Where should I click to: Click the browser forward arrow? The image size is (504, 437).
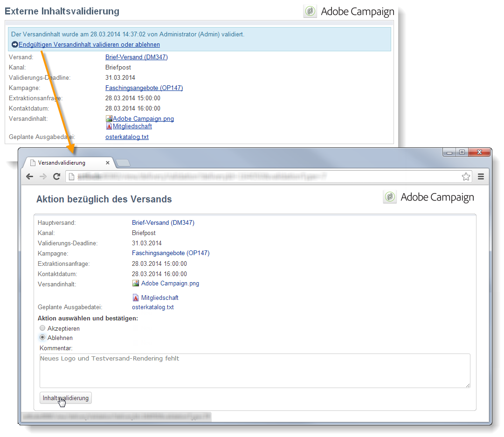click(43, 177)
